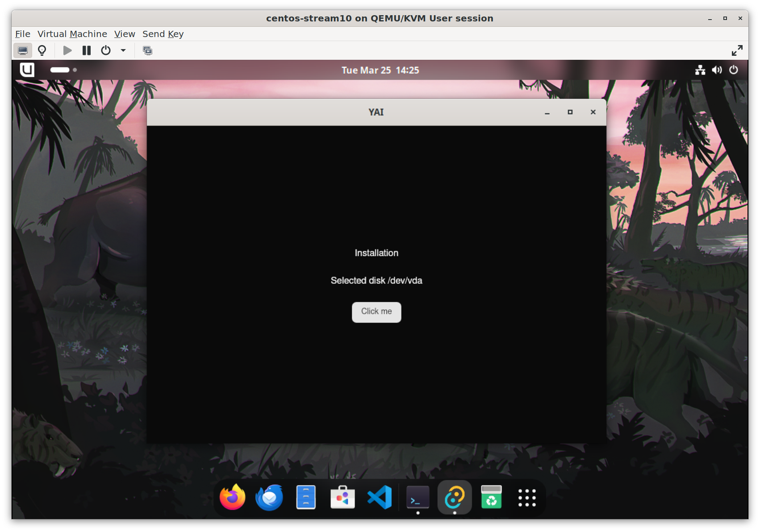Click the 'Installation' heading text

[376, 253]
